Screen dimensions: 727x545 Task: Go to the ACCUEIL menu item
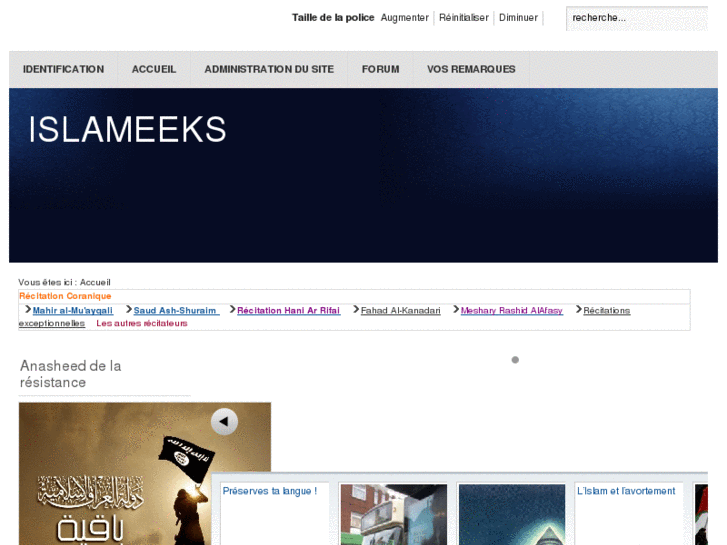tap(154, 69)
